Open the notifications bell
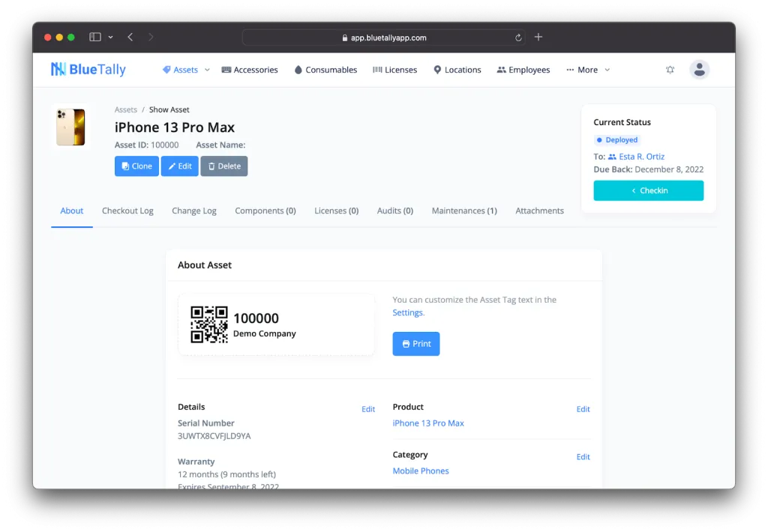This screenshot has height=532, width=768. pyautogui.click(x=670, y=70)
